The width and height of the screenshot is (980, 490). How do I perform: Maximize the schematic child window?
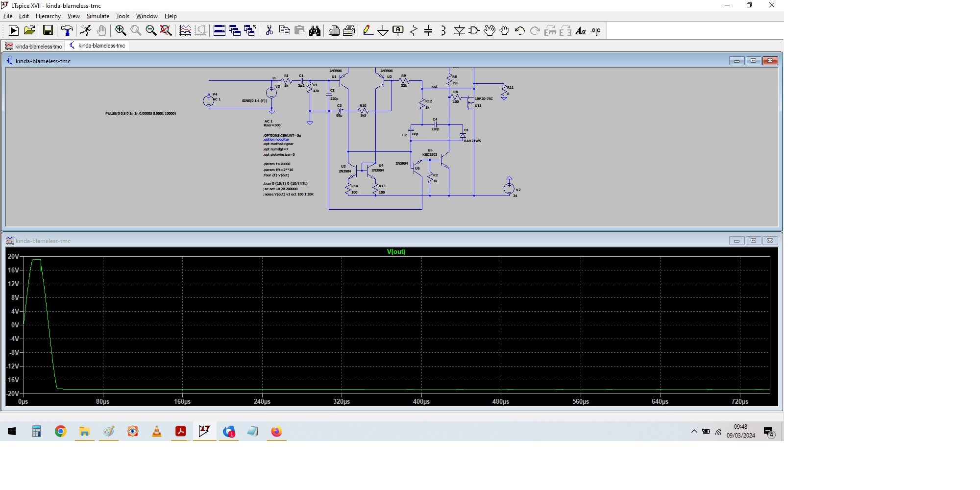click(x=753, y=61)
